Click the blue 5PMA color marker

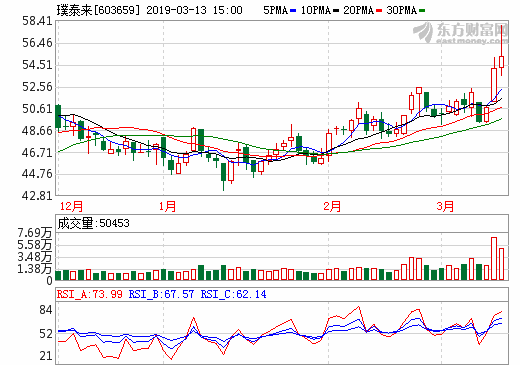click(293, 11)
